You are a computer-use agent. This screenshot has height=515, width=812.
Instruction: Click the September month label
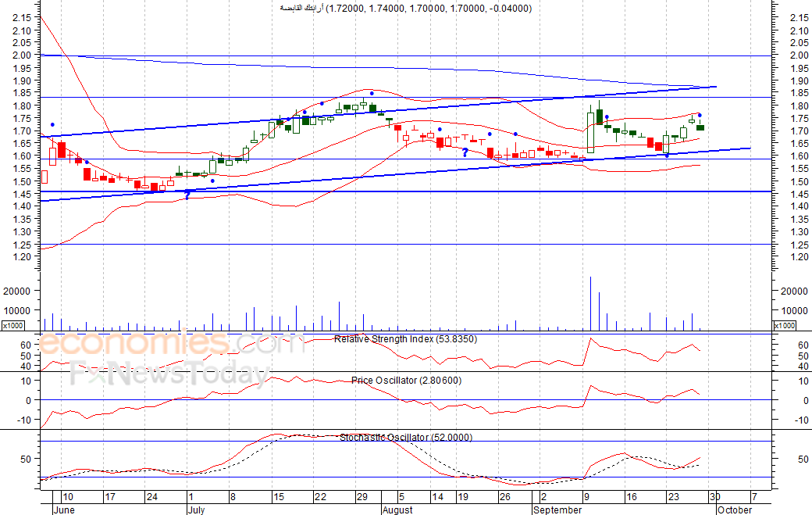coord(557,510)
